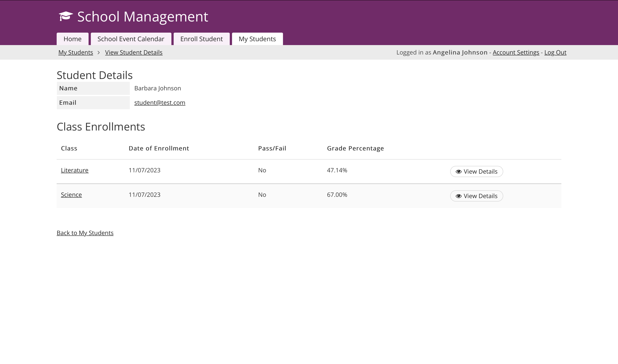
Task: Click the eye icon on Literature's View Details button
Action: coord(458,171)
